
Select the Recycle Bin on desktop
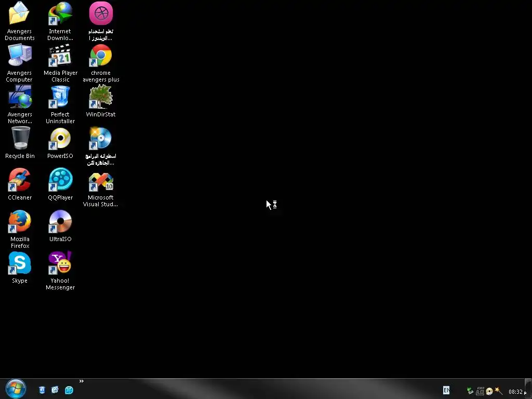click(x=20, y=138)
